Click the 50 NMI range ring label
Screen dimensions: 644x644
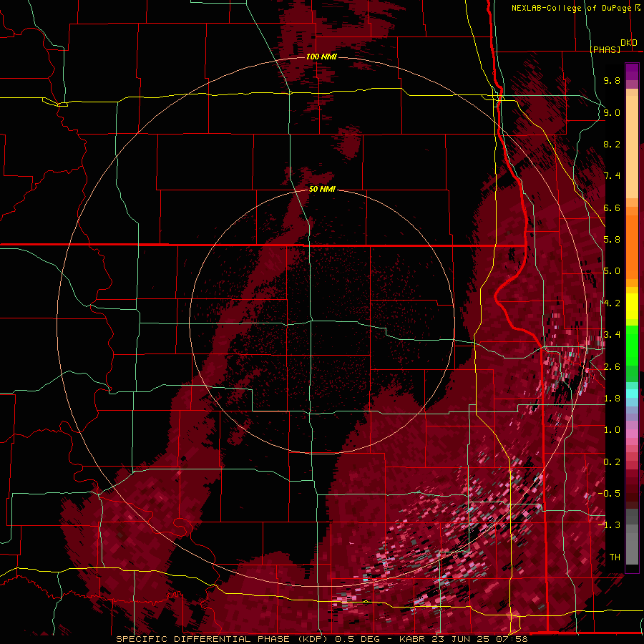pyautogui.click(x=322, y=189)
